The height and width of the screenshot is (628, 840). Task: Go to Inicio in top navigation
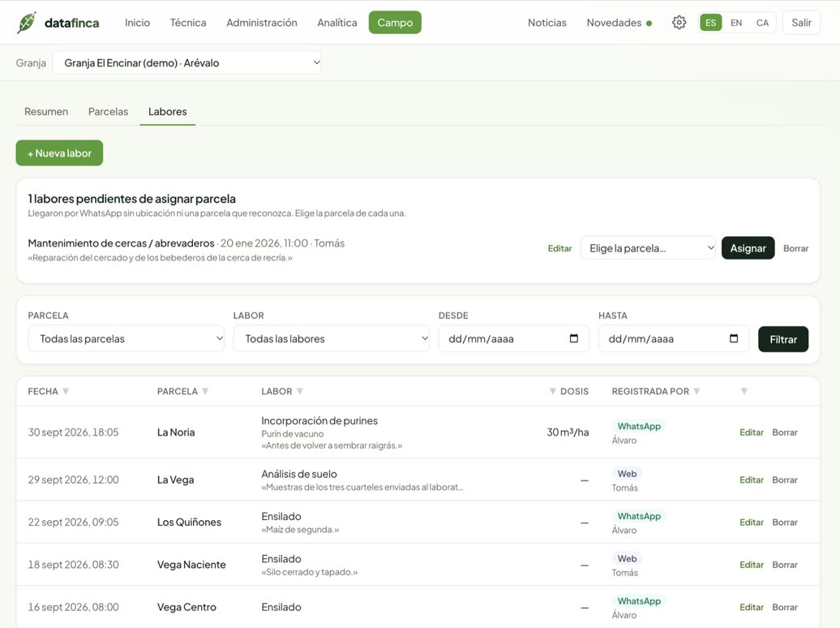137,23
